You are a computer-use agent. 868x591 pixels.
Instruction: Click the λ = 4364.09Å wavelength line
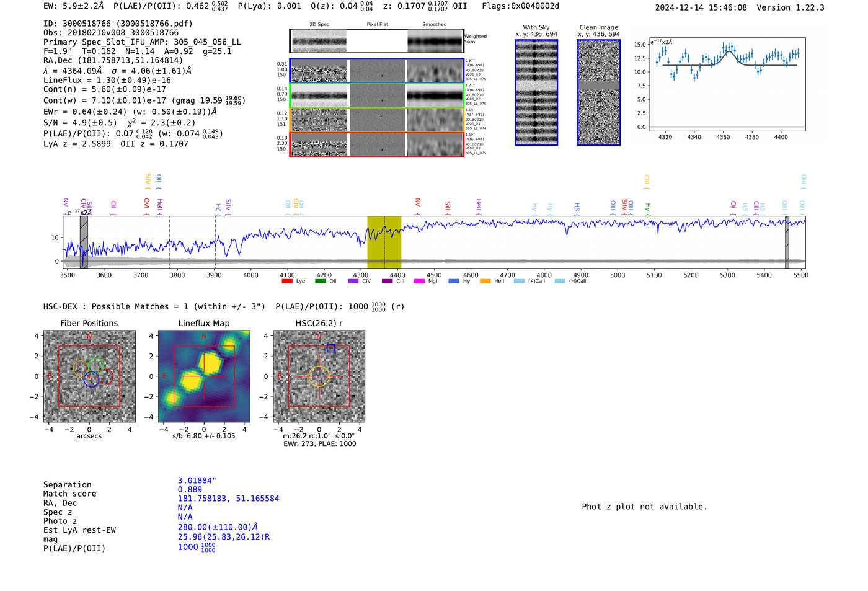pos(117,71)
